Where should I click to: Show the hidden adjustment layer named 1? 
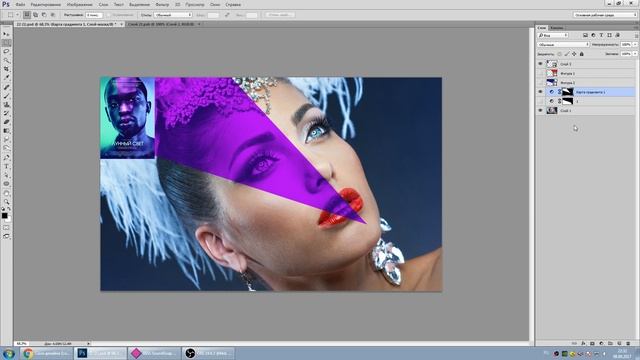click(540, 101)
